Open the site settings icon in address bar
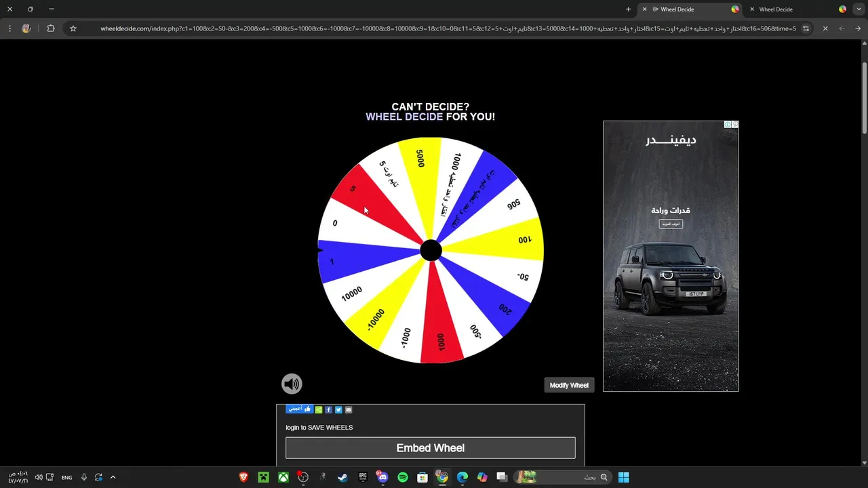The width and height of the screenshot is (868, 488). click(x=806, y=28)
